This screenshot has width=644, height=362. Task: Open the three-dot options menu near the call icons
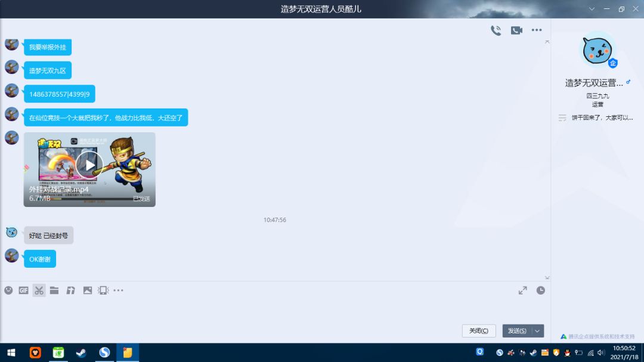537,30
